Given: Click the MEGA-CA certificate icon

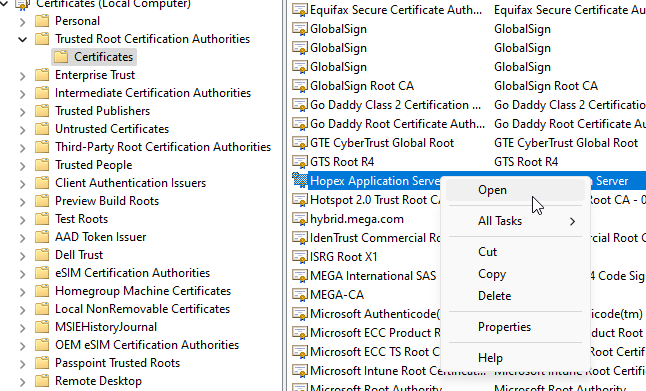Looking at the screenshot, I should pos(300,295).
